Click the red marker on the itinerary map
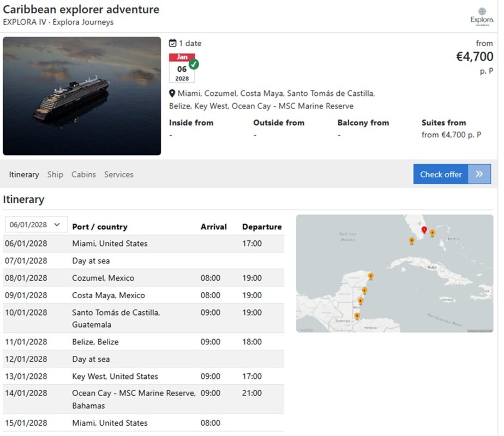 tap(424, 230)
